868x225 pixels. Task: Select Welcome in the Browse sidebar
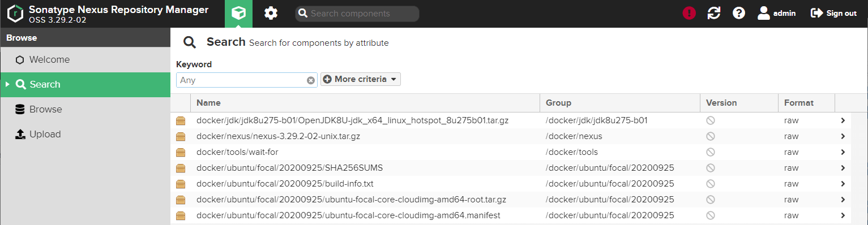tap(85, 59)
